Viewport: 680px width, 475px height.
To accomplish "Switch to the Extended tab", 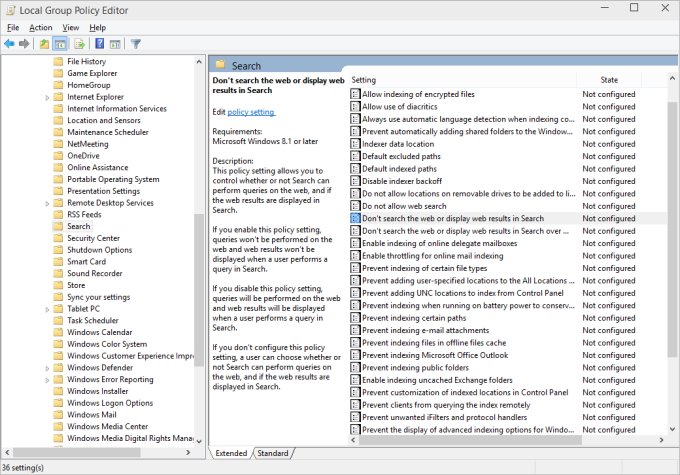I will pos(231,453).
